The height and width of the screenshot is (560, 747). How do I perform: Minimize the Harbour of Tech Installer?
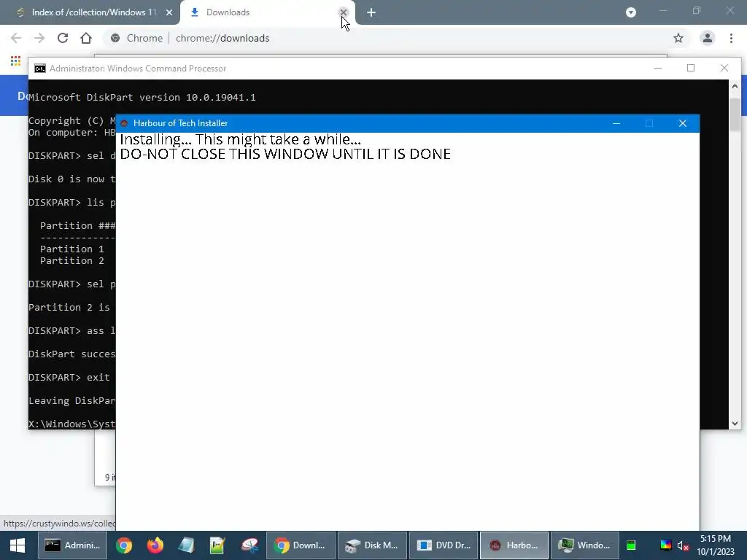616,123
